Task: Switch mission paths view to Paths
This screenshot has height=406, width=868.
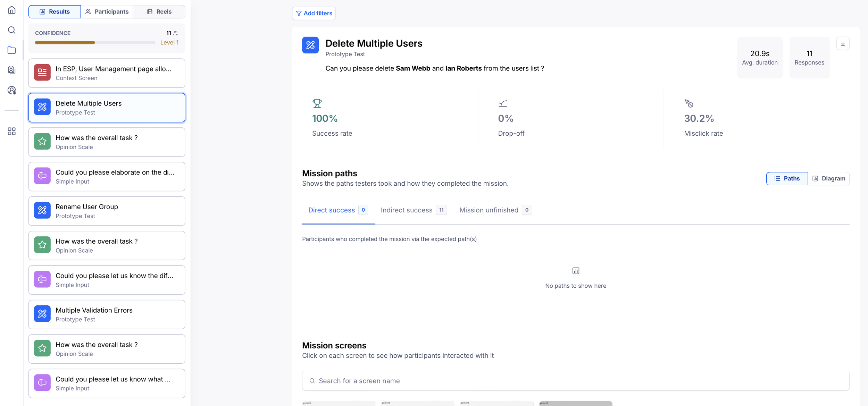Action: 787,178
